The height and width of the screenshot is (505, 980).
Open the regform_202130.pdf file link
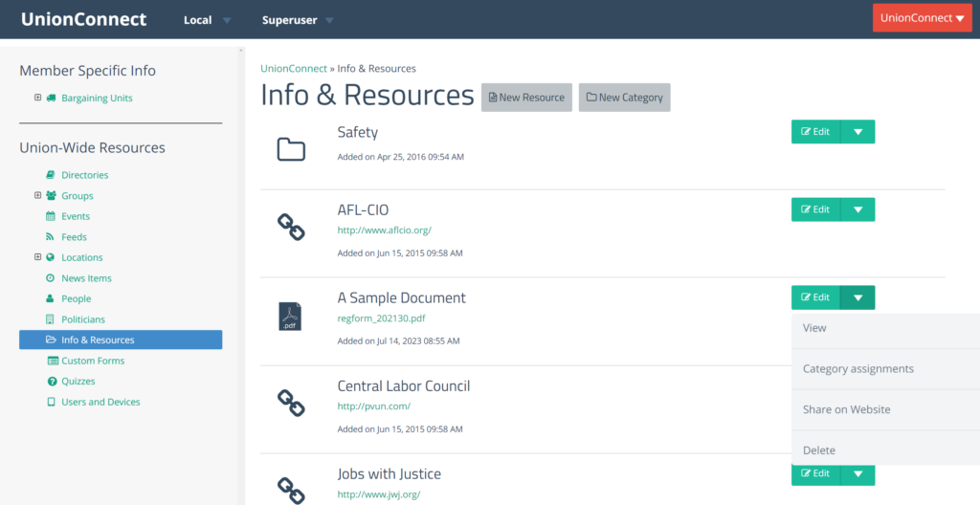click(381, 318)
